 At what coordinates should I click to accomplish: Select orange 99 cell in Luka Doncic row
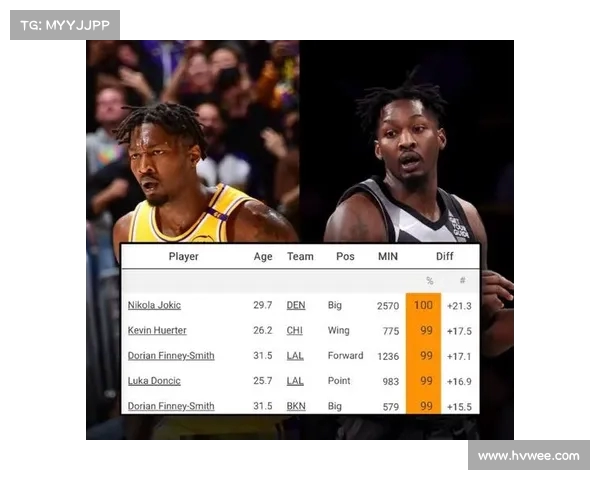(423, 381)
